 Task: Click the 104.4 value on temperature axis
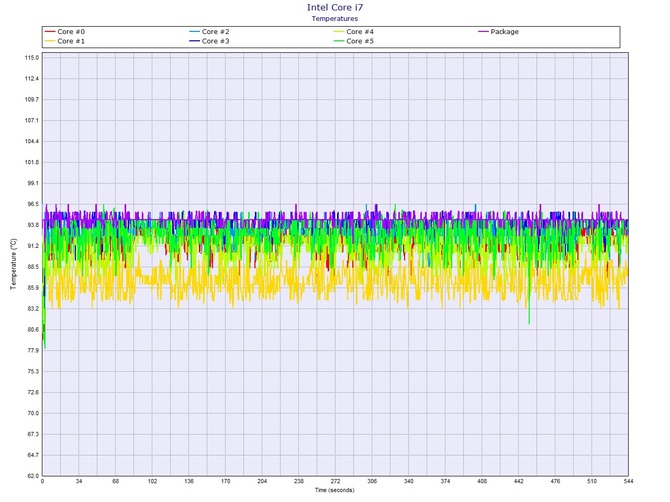[32, 141]
